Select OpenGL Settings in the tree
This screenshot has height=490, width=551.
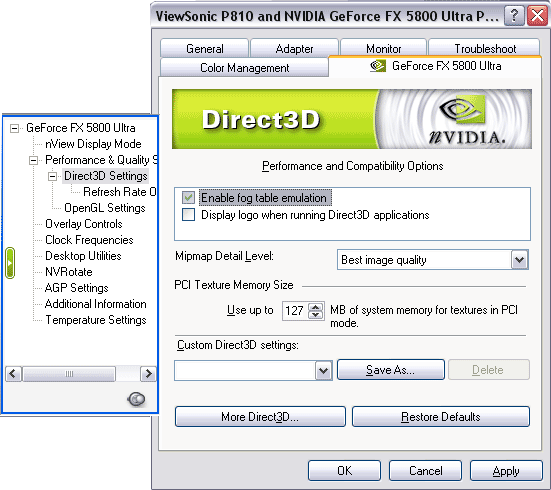(105, 208)
